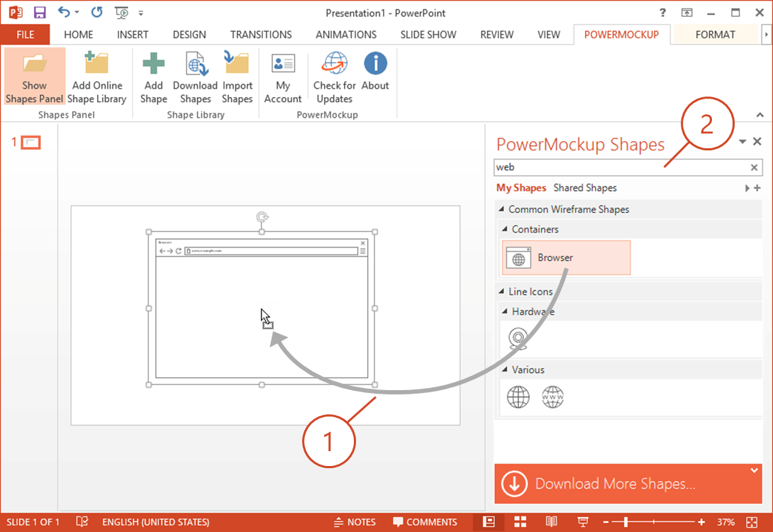773x532 pixels.
Task: Open the TRANSITIONS tab
Action: pyautogui.click(x=261, y=35)
